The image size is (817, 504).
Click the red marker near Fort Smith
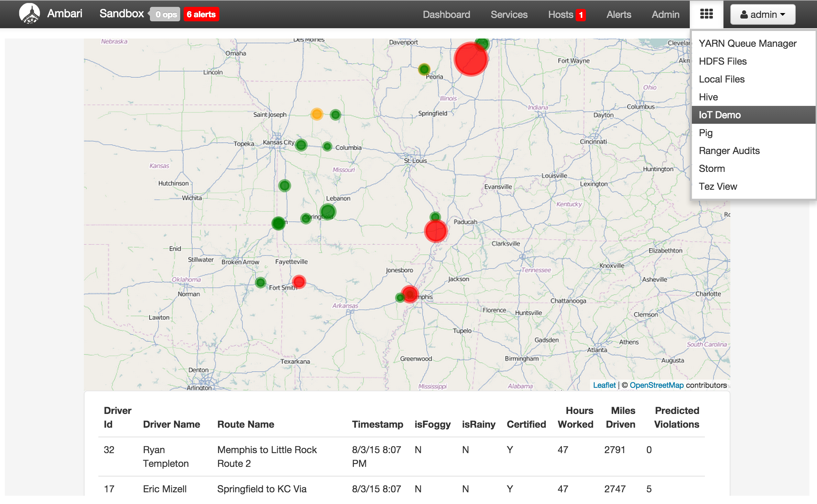[299, 282]
